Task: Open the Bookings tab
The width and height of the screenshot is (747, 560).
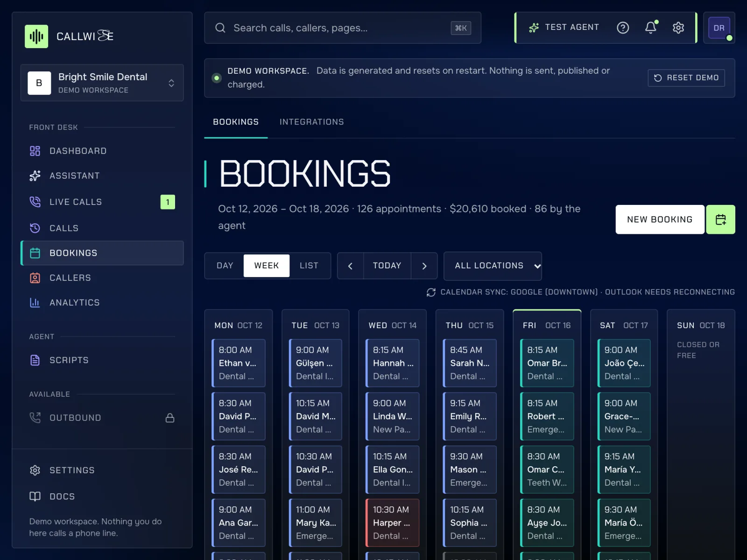Action: [x=236, y=122]
